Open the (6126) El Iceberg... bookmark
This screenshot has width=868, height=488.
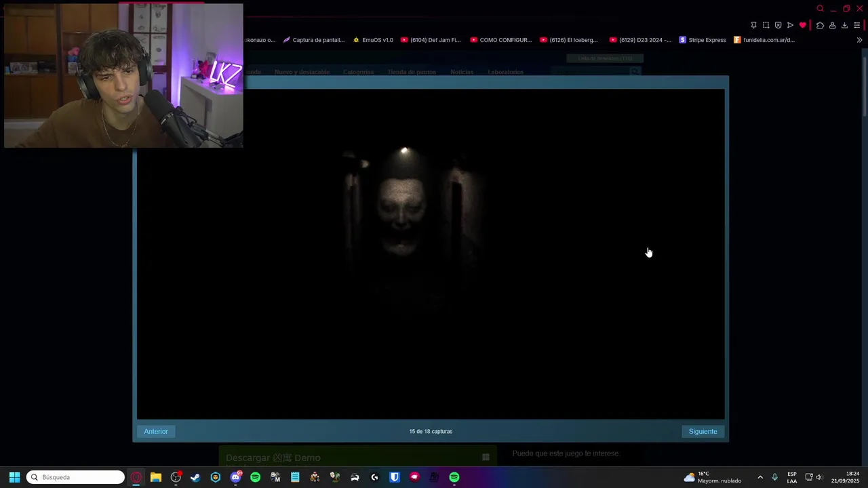[x=569, y=40]
